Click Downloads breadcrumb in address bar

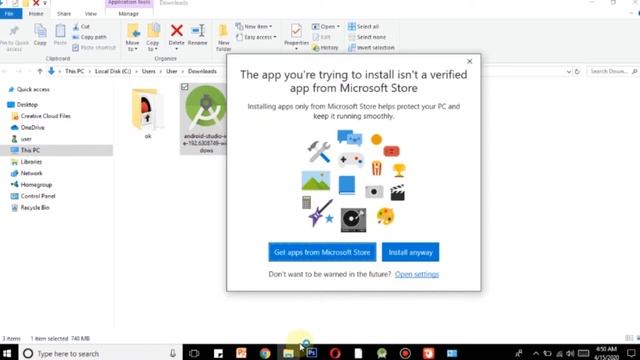point(202,71)
